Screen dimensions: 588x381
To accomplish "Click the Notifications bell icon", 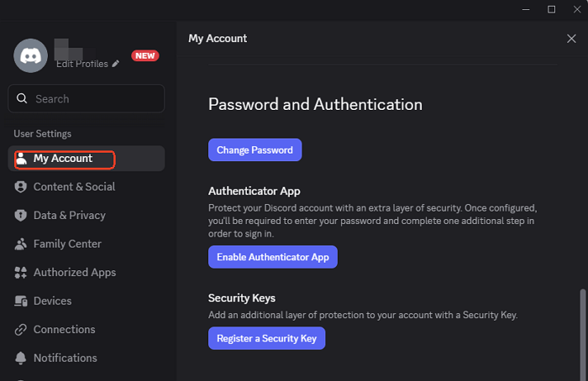I will tap(21, 358).
